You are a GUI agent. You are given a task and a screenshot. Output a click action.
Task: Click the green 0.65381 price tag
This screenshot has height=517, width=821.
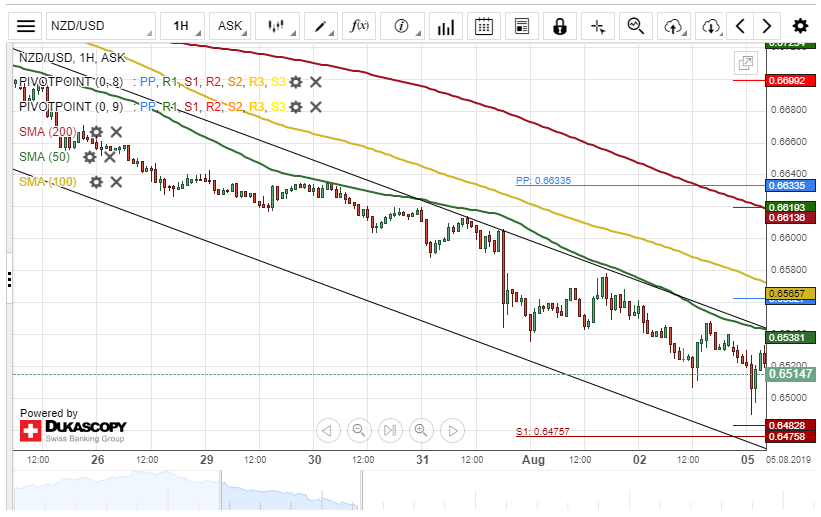[791, 337]
